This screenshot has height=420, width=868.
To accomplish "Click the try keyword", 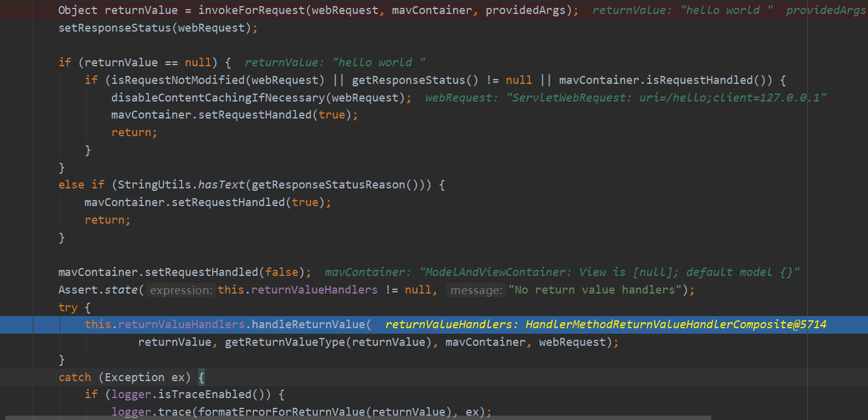I will click(68, 308).
